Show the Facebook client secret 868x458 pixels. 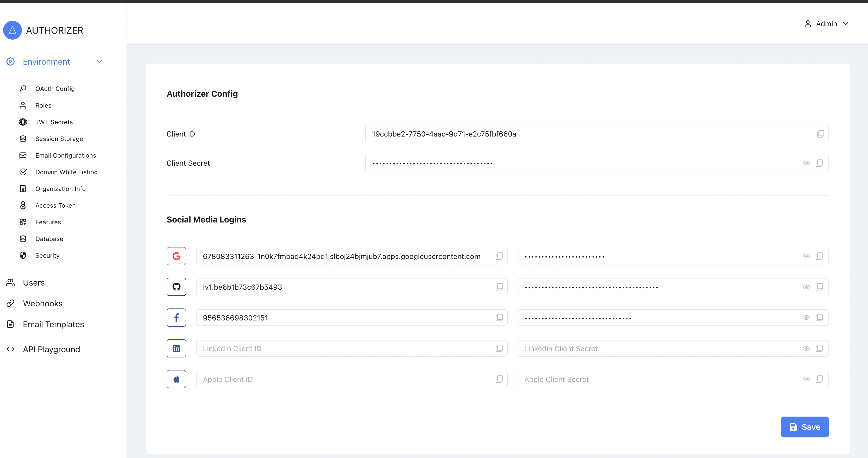click(x=806, y=318)
